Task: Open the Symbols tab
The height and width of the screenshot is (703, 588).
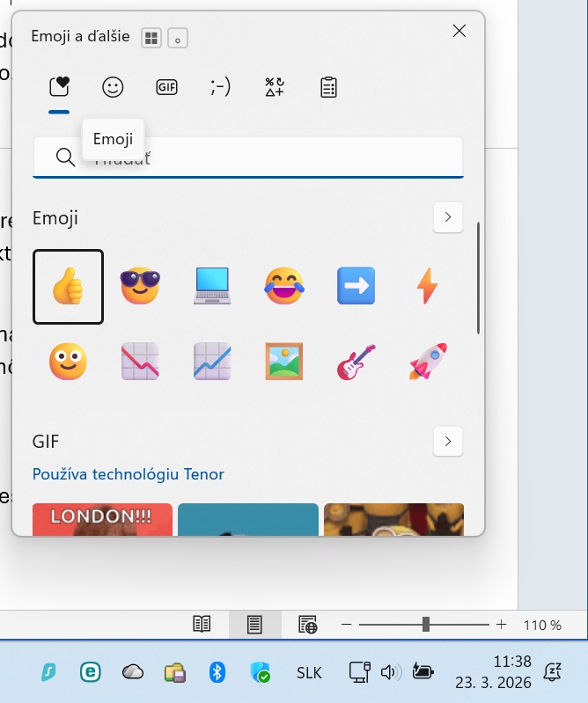Action: (x=275, y=87)
